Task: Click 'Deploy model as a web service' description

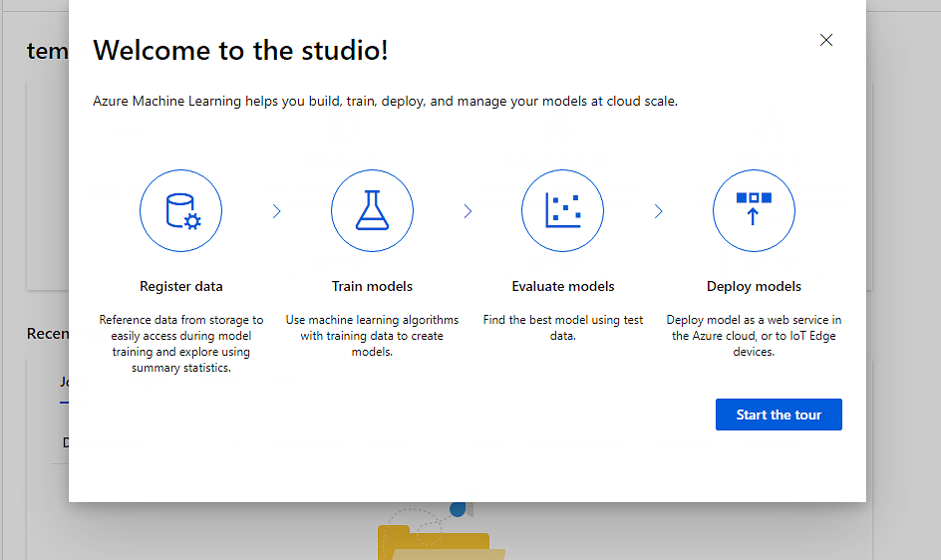Action: tap(754, 336)
